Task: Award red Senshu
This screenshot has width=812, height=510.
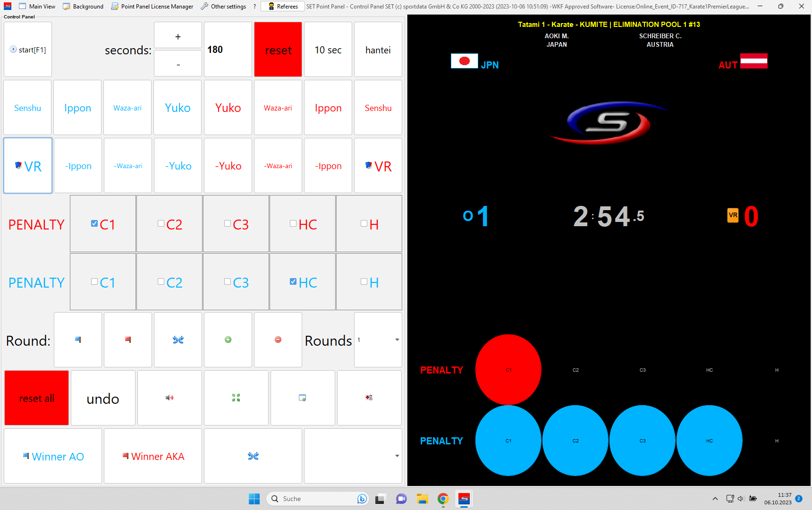Action: coord(378,108)
